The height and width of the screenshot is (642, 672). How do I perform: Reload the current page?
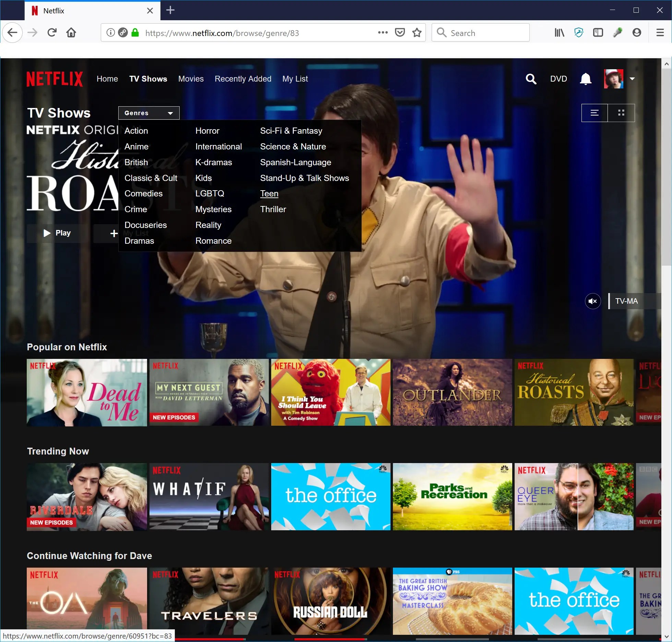[x=52, y=33]
